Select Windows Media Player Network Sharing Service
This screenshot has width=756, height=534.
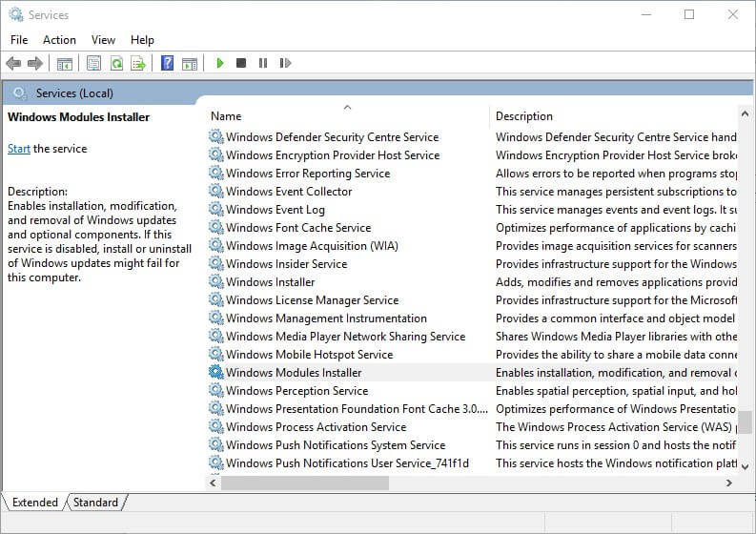346,337
